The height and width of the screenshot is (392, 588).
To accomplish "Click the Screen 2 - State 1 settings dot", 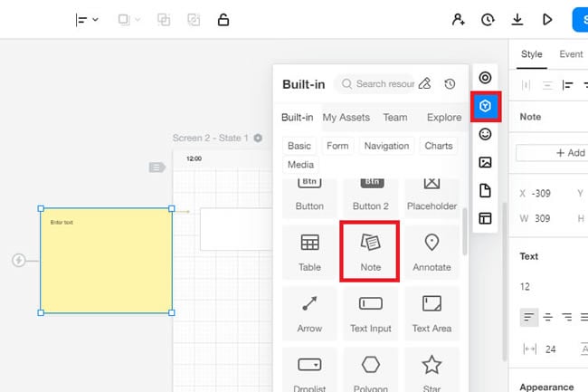I will point(258,138).
